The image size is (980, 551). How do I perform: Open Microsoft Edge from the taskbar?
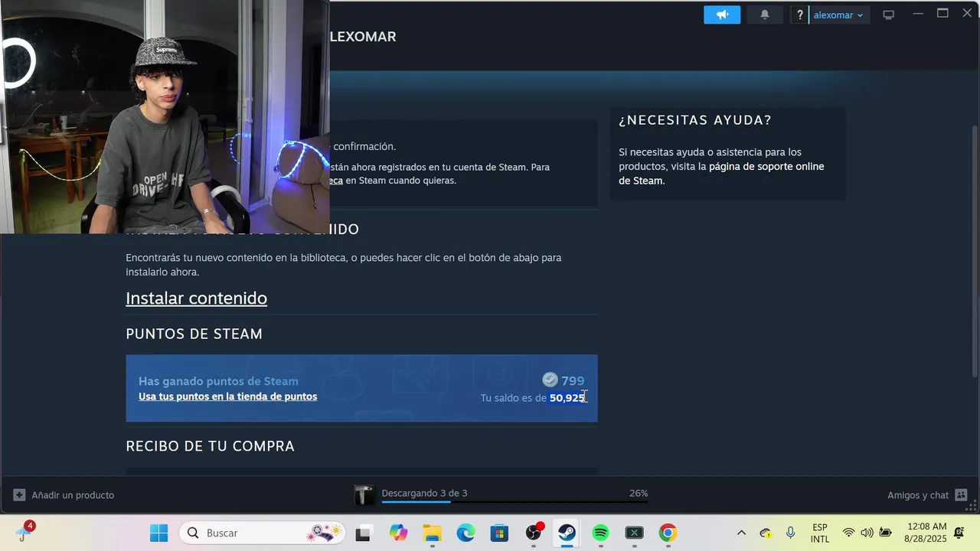[465, 533]
